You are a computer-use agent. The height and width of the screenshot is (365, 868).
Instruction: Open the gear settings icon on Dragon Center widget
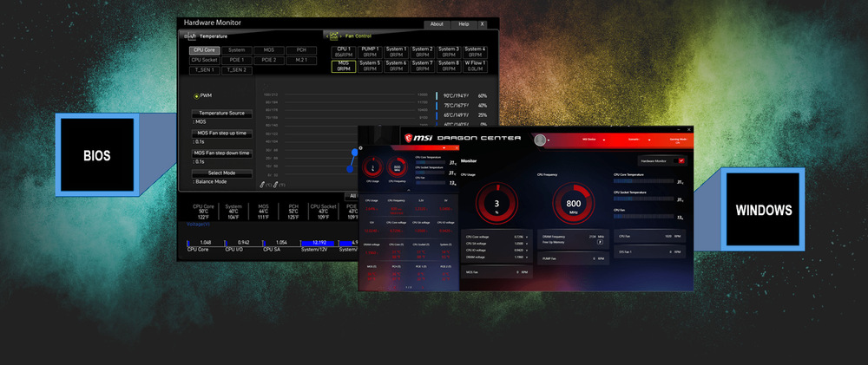coord(360,147)
